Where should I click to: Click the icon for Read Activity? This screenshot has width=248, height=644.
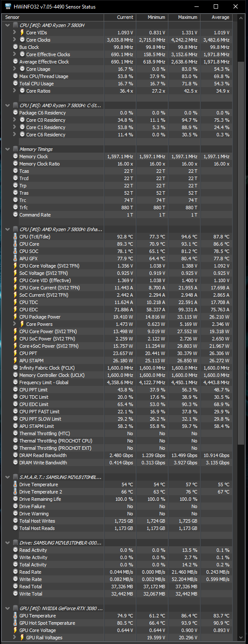click(x=15, y=550)
